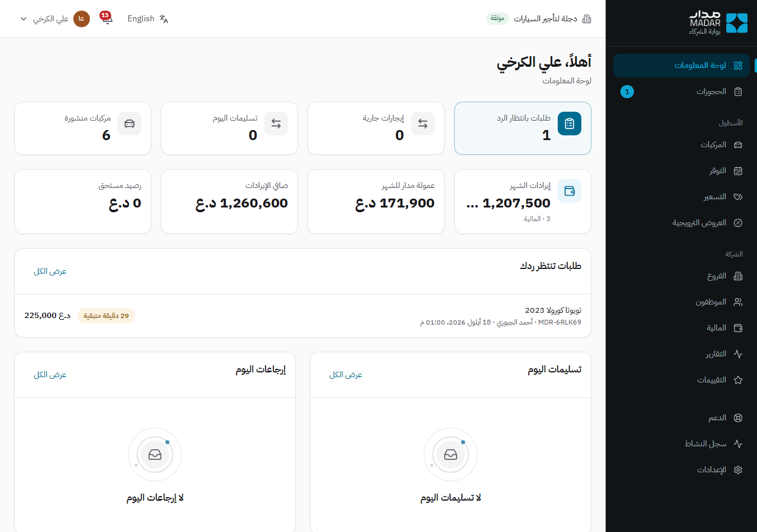Click عرض الكل in طلبات تنتظر ردك
The image size is (757, 532).
pos(50,271)
